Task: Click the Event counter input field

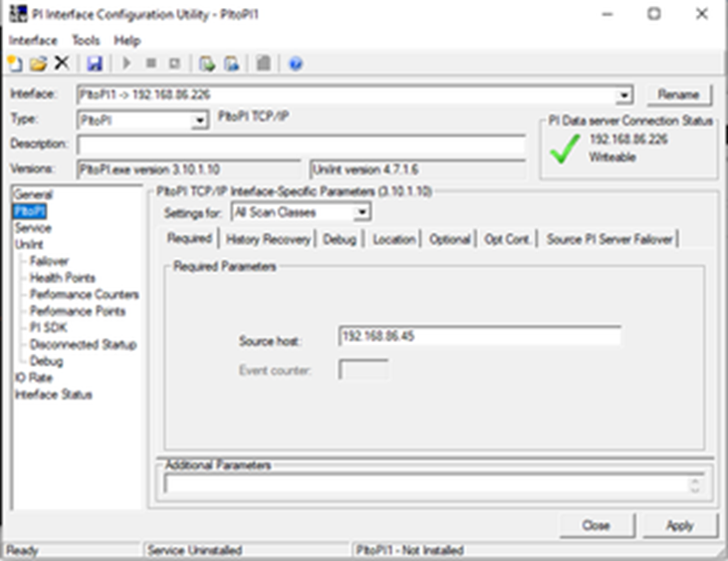Action: click(x=364, y=370)
